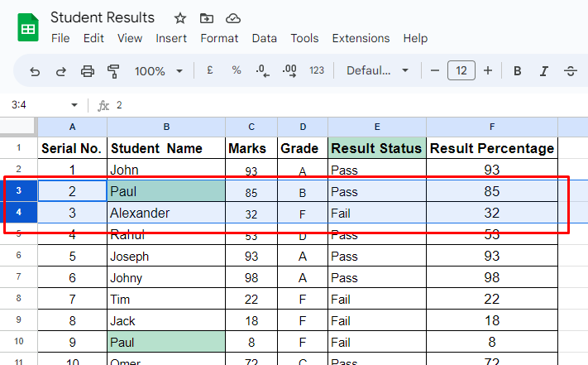Select row 4 header
The image size is (588, 365).
pyautogui.click(x=18, y=213)
